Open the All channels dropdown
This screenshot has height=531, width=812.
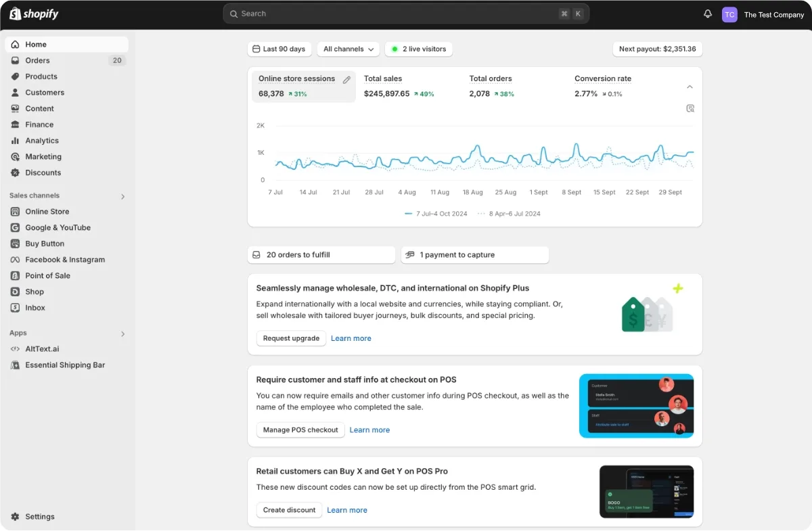[348, 49]
